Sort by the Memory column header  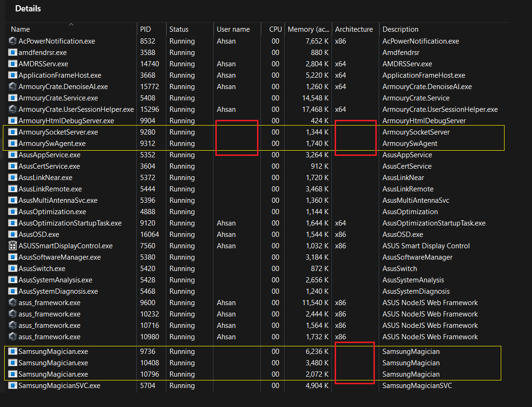coord(309,29)
